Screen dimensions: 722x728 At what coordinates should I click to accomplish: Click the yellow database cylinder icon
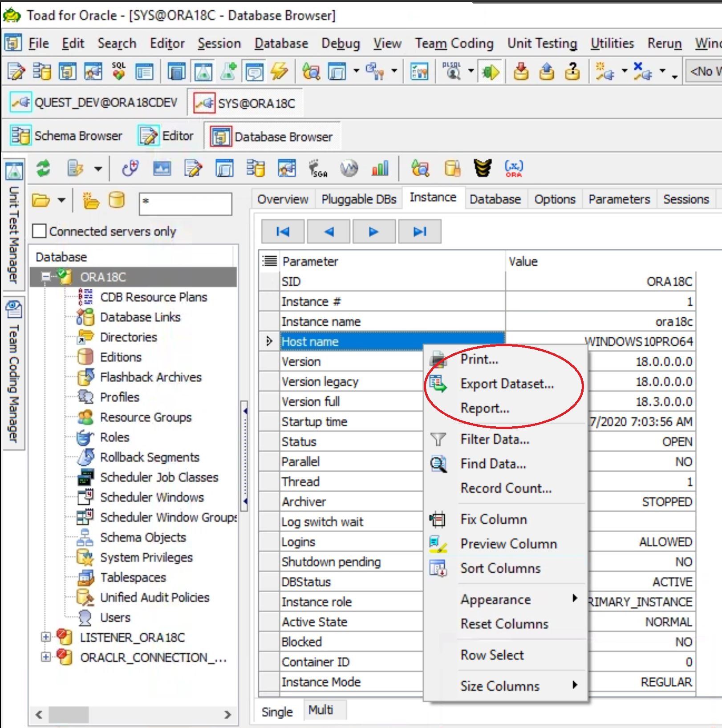117,201
